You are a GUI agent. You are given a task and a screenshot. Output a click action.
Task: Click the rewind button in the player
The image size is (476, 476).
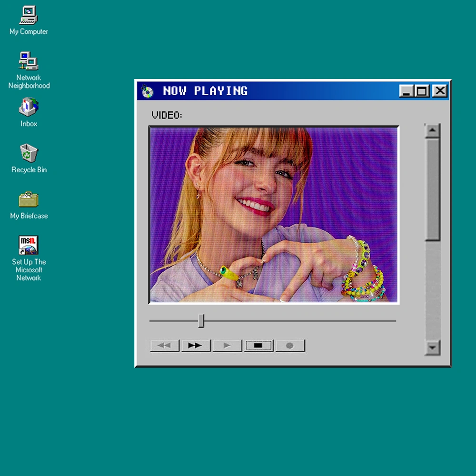[165, 346]
